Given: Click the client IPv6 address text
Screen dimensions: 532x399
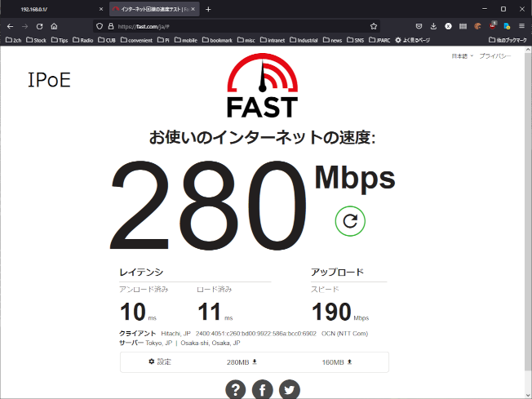Looking at the screenshot, I should (x=256, y=334).
